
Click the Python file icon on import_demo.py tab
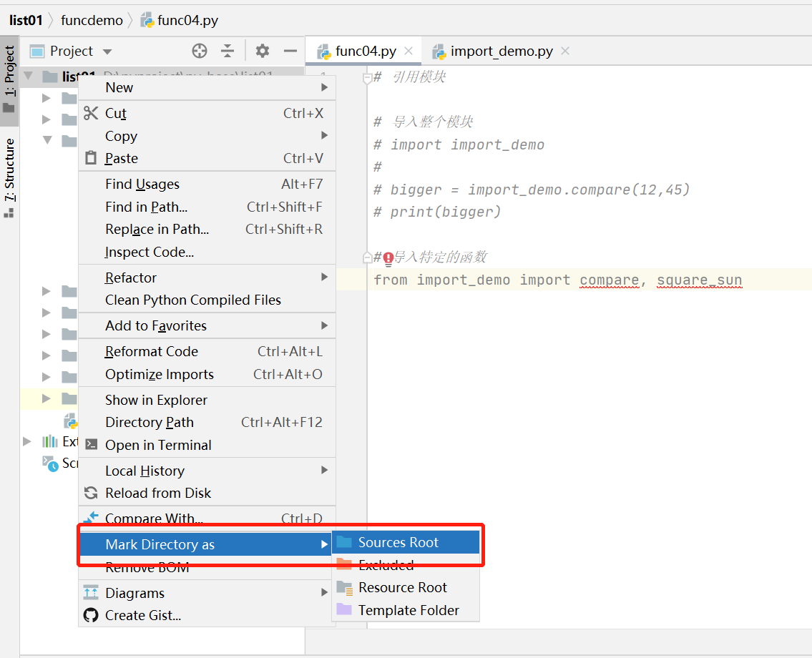pyautogui.click(x=439, y=51)
